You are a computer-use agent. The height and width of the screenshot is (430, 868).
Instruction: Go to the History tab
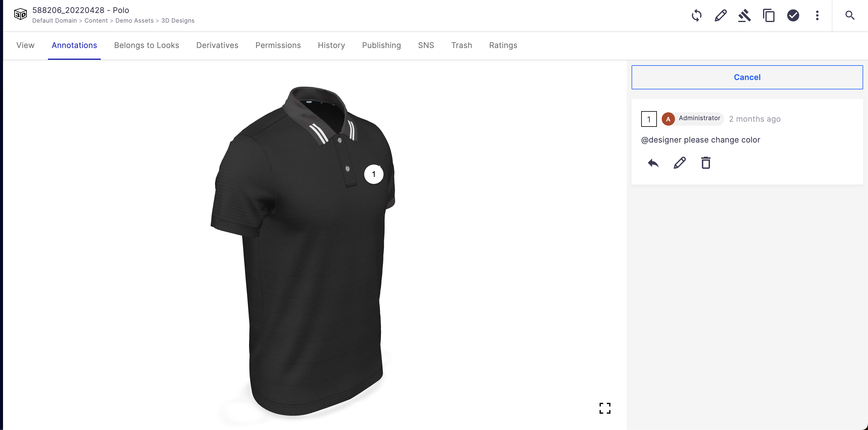coord(331,45)
